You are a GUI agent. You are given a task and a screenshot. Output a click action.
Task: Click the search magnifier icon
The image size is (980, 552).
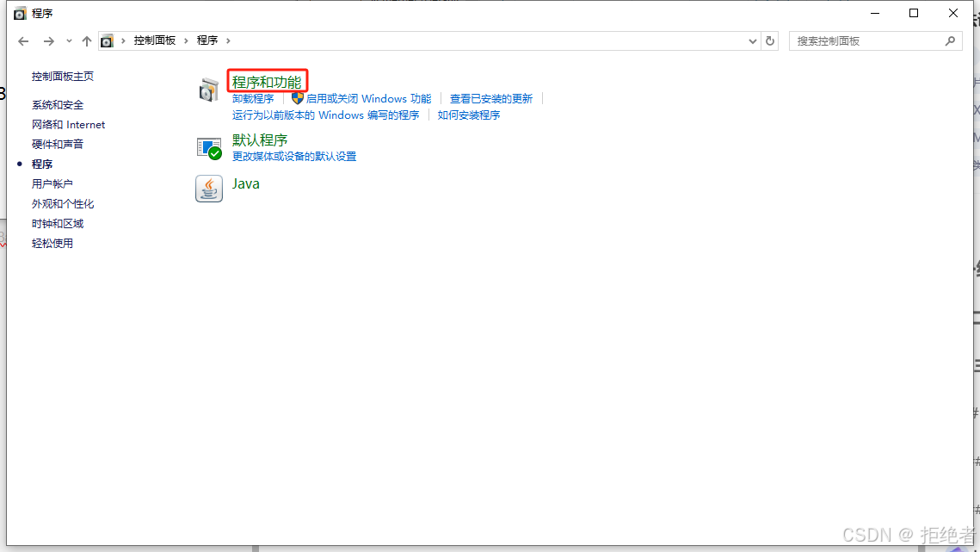pos(950,40)
